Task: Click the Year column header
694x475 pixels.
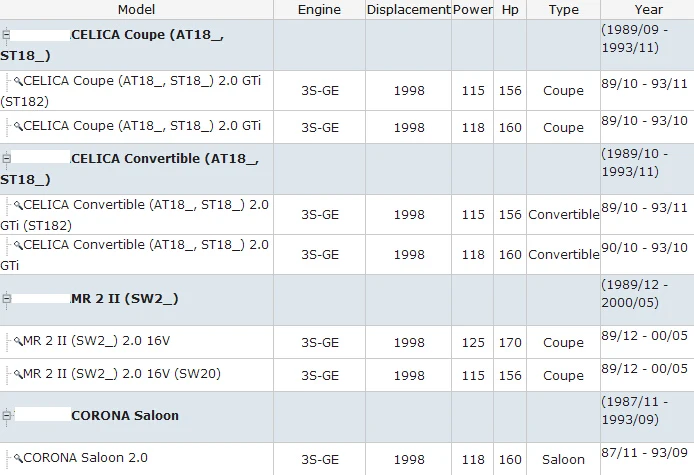Action: pyautogui.click(x=648, y=9)
